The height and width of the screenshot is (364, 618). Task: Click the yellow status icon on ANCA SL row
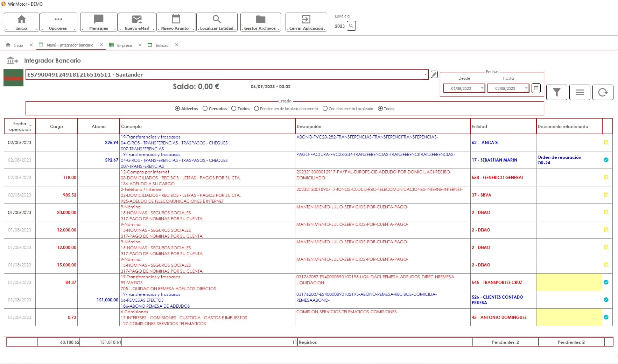coord(606,142)
